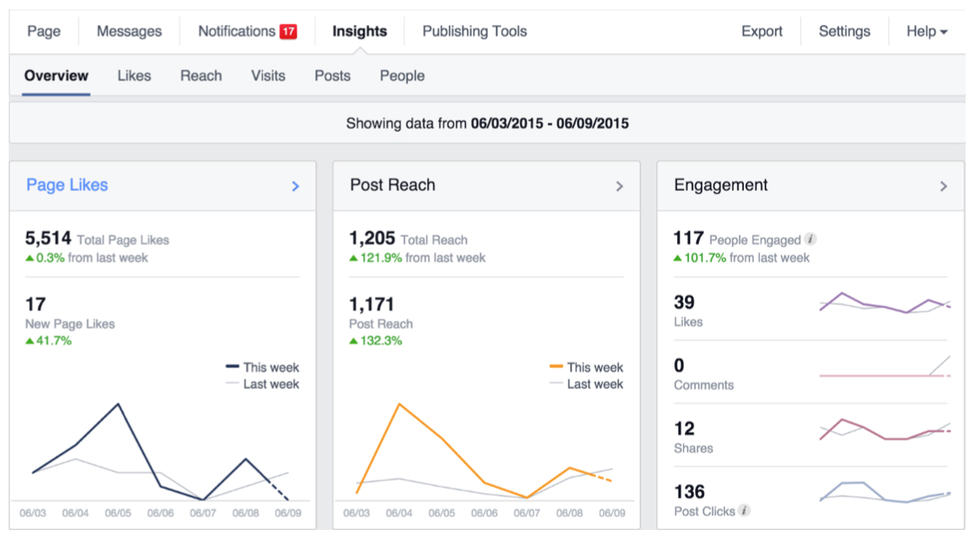The image size is (980, 536).
Task: Expand Engagement with chevron arrow
Action: (x=944, y=187)
